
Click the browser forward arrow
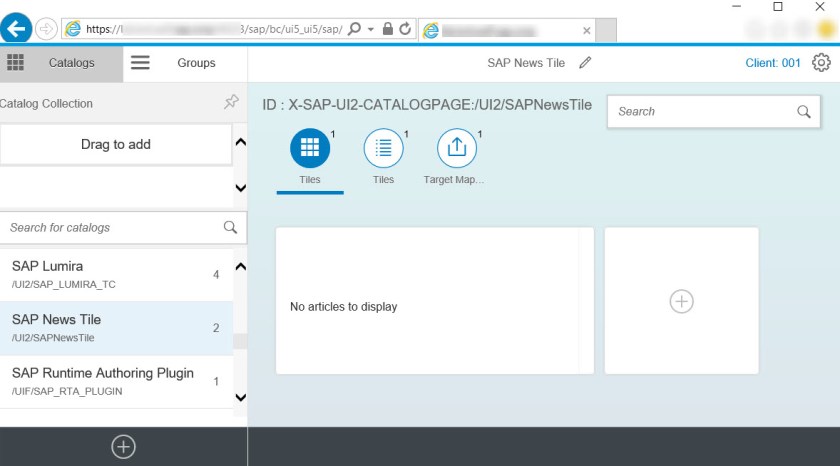click(46, 29)
